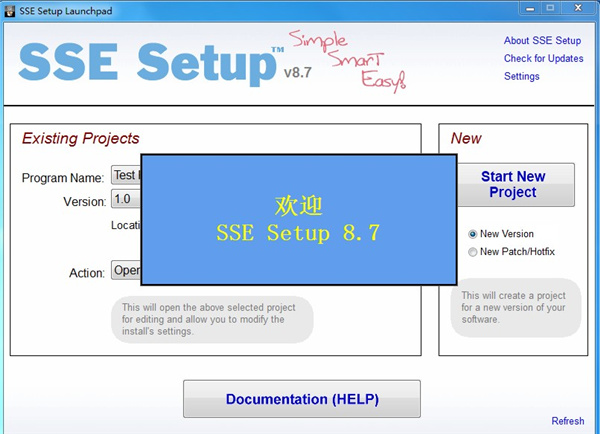Image resolution: width=600 pixels, height=434 pixels.
Task: Open the Program Name dropdown
Action: tap(125, 176)
